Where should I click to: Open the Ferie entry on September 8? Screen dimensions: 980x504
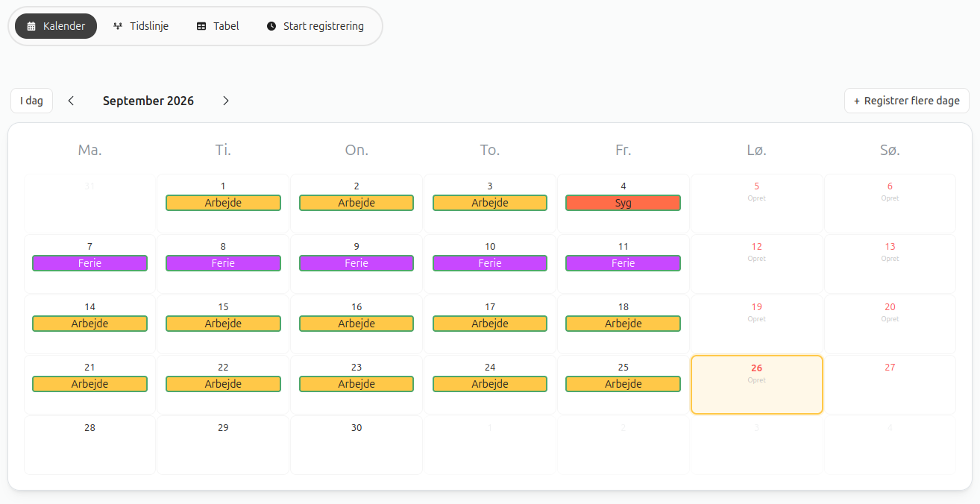tap(223, 263)
